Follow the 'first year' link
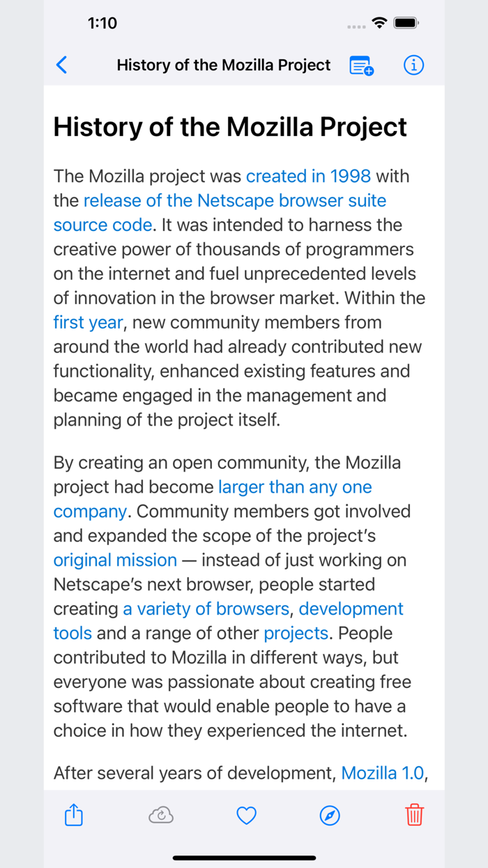488x868 pixels. [x=88, y=322]
